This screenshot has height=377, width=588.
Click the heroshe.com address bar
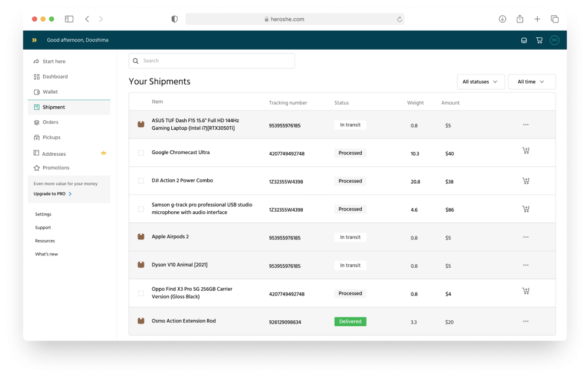tap(295, 19)
